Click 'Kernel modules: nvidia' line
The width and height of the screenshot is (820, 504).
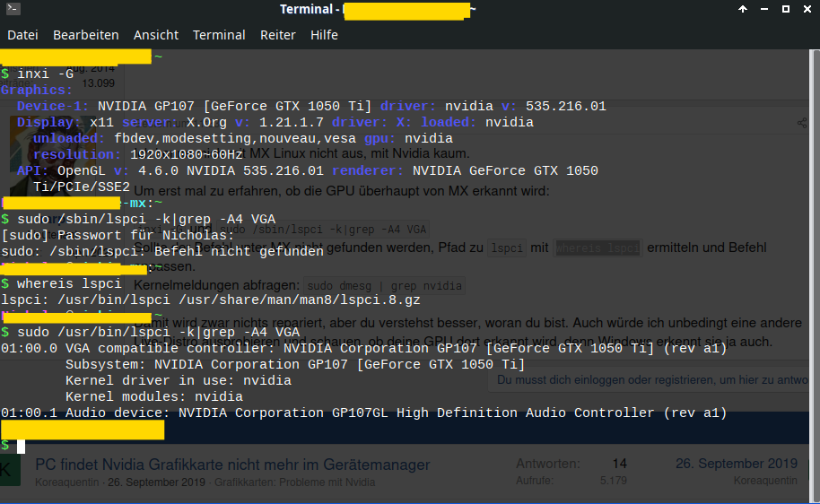(154, 396)
